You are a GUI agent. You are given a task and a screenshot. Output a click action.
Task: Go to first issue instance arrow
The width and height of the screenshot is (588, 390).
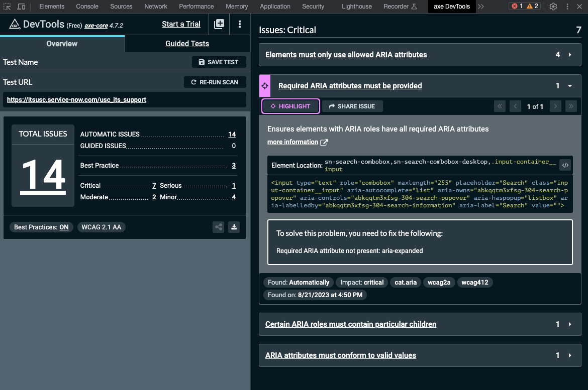point(500,106)
